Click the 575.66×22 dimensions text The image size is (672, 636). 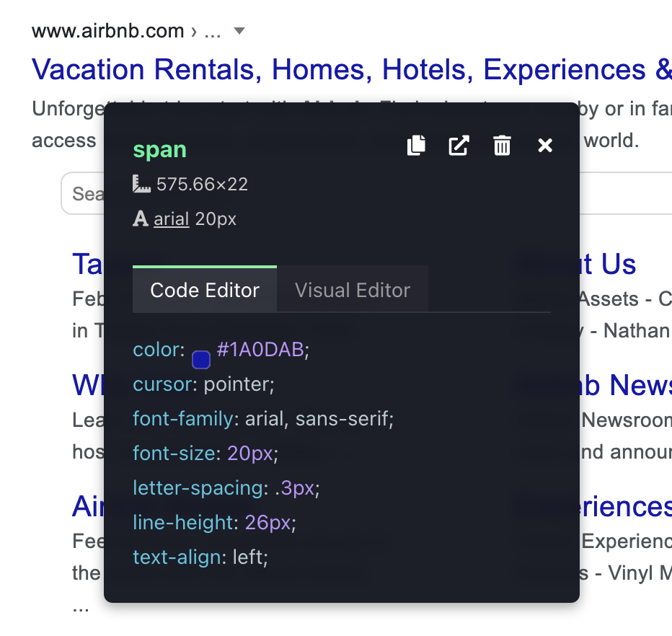point(203,185)
